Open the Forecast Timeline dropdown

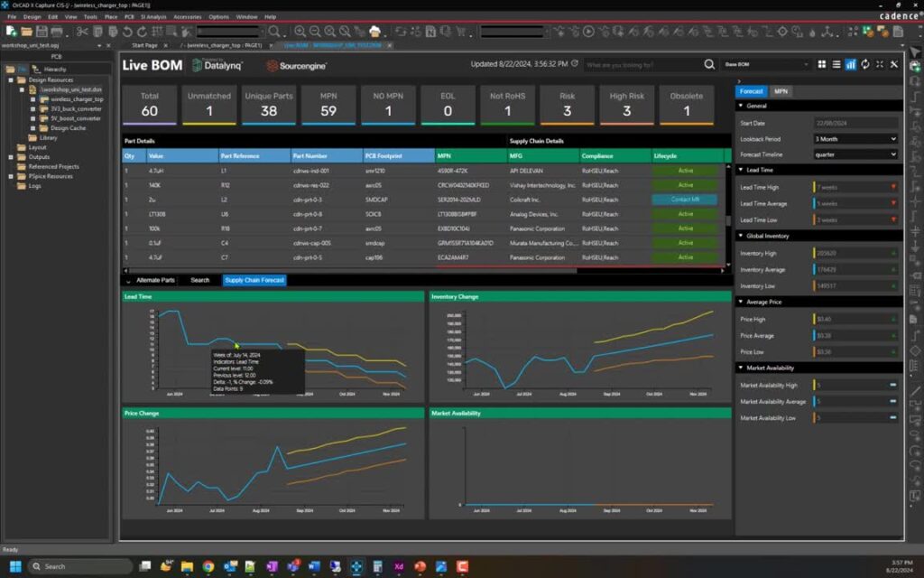click(x=855, y=154)
